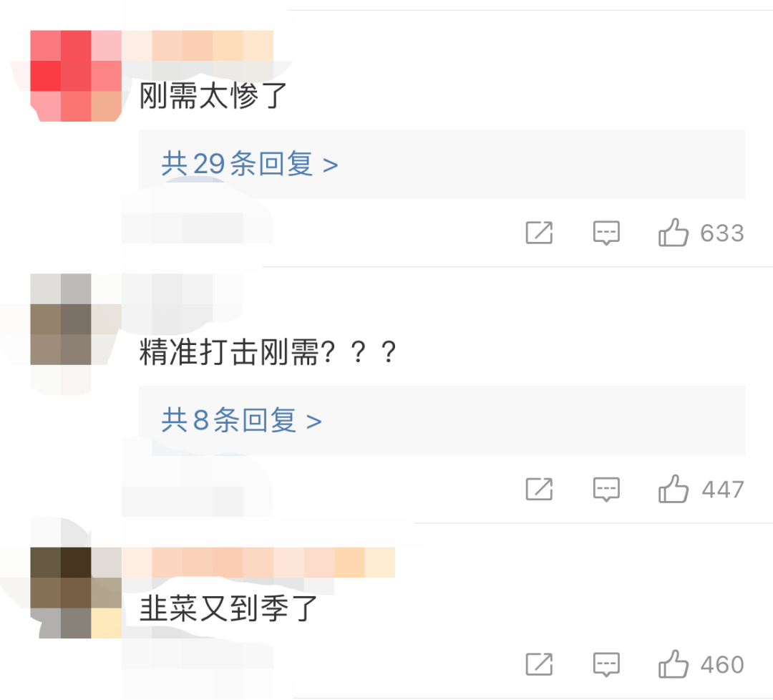This screenshot has height=700, width=773.
Task: Open the red avatar of the first commenter
Action: pos(76,76)
